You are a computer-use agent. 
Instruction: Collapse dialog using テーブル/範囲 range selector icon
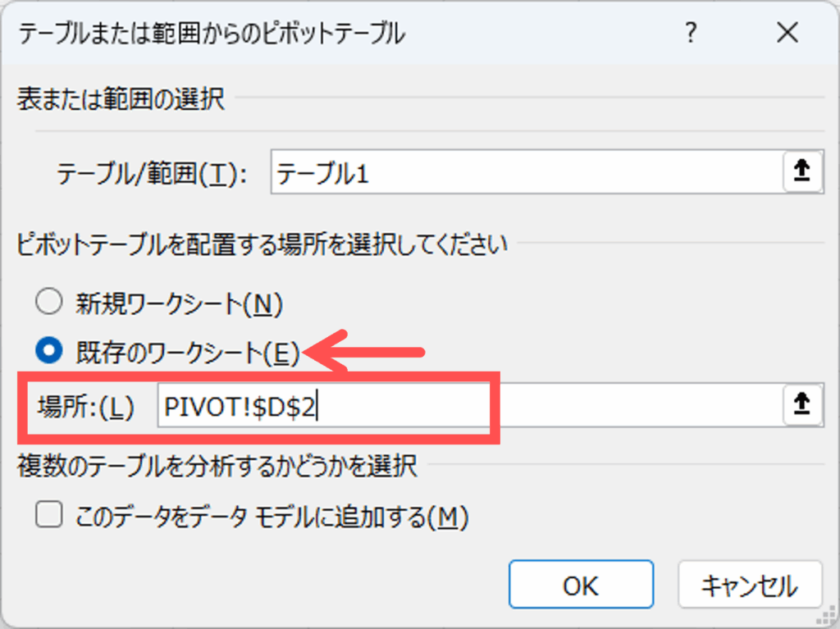[801, 172]
